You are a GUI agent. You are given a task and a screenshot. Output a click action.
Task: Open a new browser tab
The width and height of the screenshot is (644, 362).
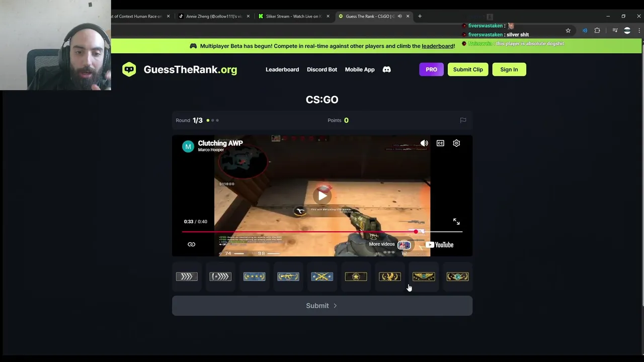coord(420,16)
